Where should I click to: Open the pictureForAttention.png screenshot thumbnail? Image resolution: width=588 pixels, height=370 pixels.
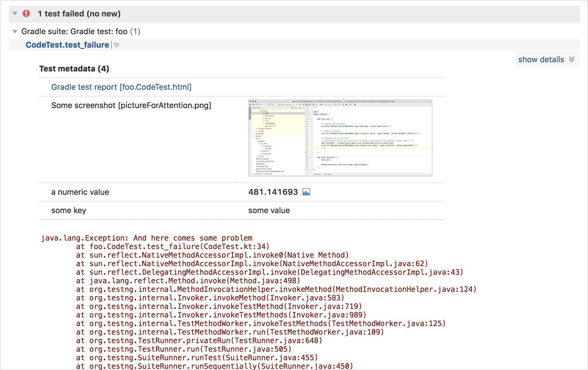coord(340,137)
